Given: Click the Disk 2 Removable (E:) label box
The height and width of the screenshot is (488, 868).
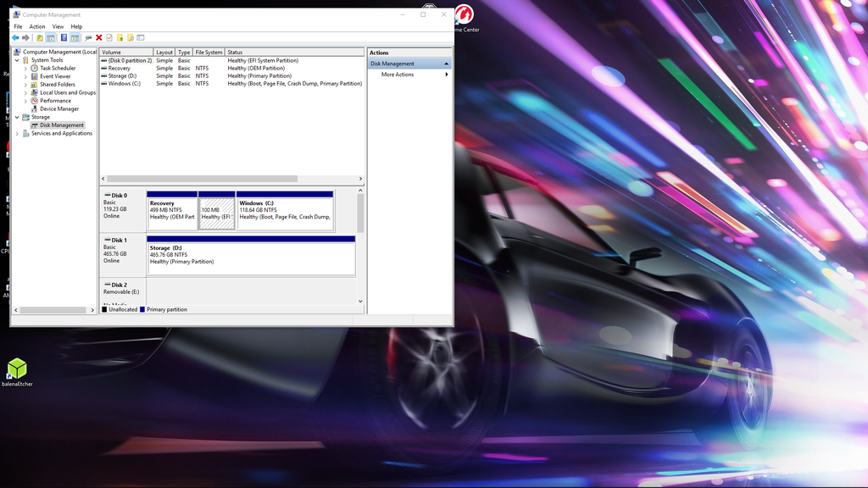Looking at the screenshot, I should 122,291.
